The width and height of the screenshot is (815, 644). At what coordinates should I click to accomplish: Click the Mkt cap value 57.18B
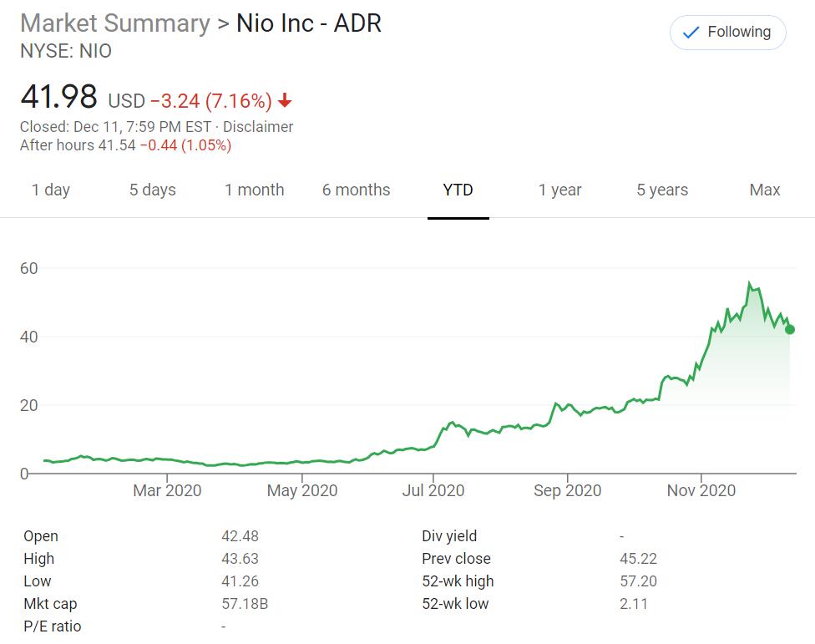(245, 604)
